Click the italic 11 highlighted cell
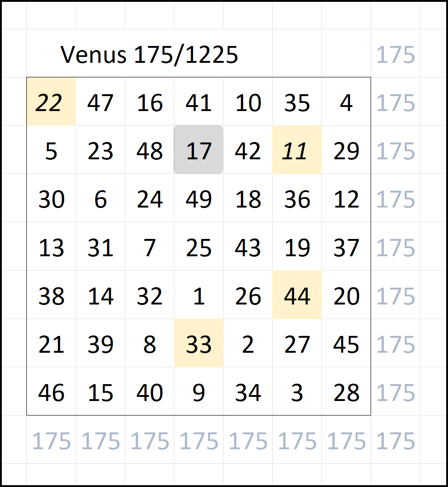This screenshot has height=487, width=448. (297, 150)
